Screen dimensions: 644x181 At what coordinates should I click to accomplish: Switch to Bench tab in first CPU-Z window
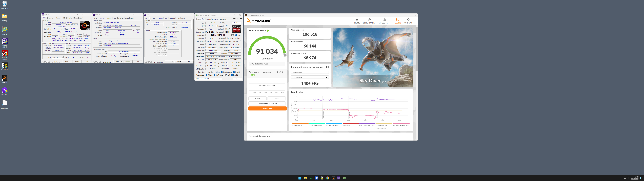click(76, 18)
